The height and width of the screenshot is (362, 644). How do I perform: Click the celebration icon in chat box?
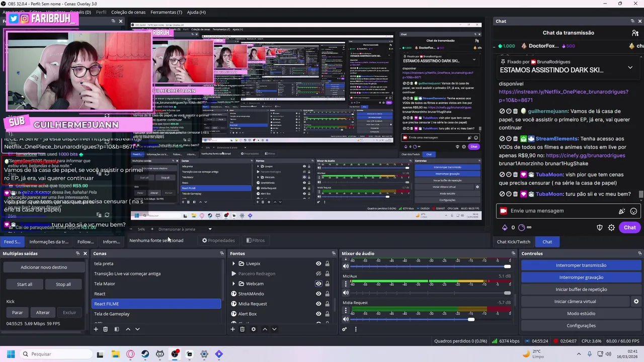pos(622,211)
